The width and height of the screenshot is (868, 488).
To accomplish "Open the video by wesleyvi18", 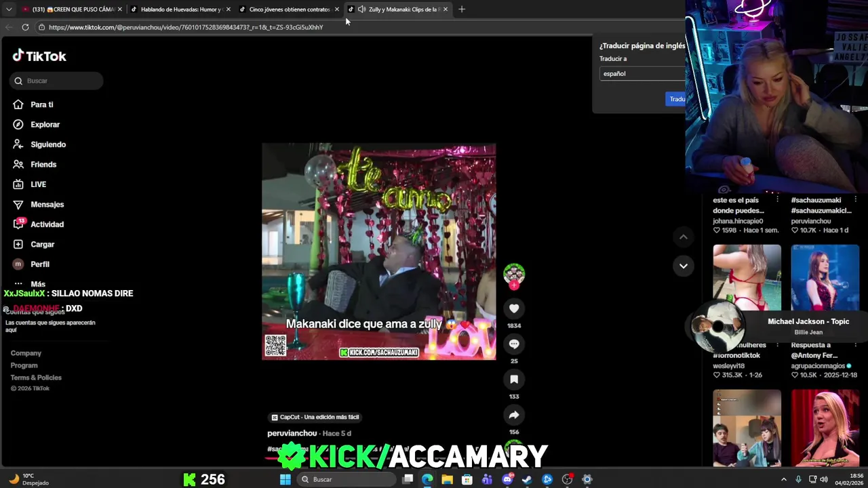I will coord(728,366).
